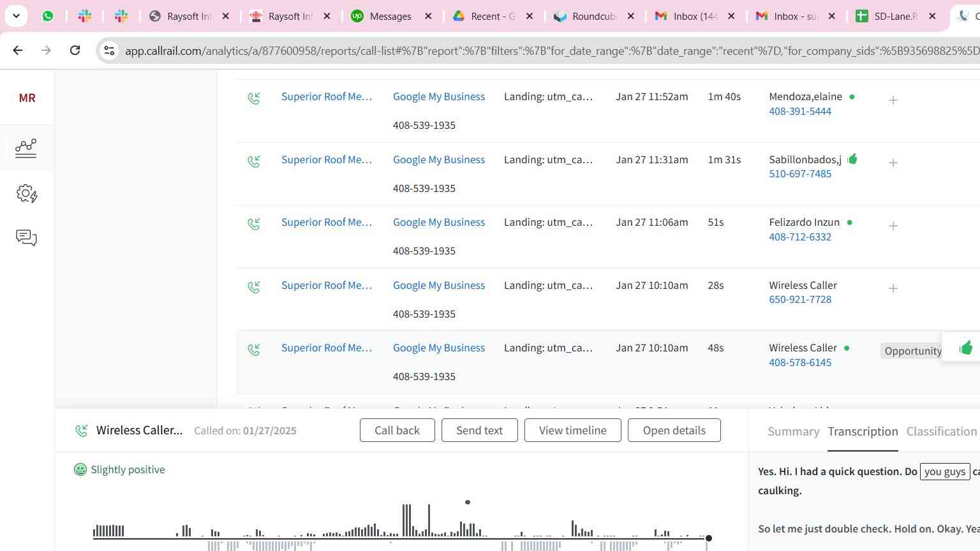Click '1m 31s' duration cell
Viewport: 980px width, 551px height.
pos(724,159)
